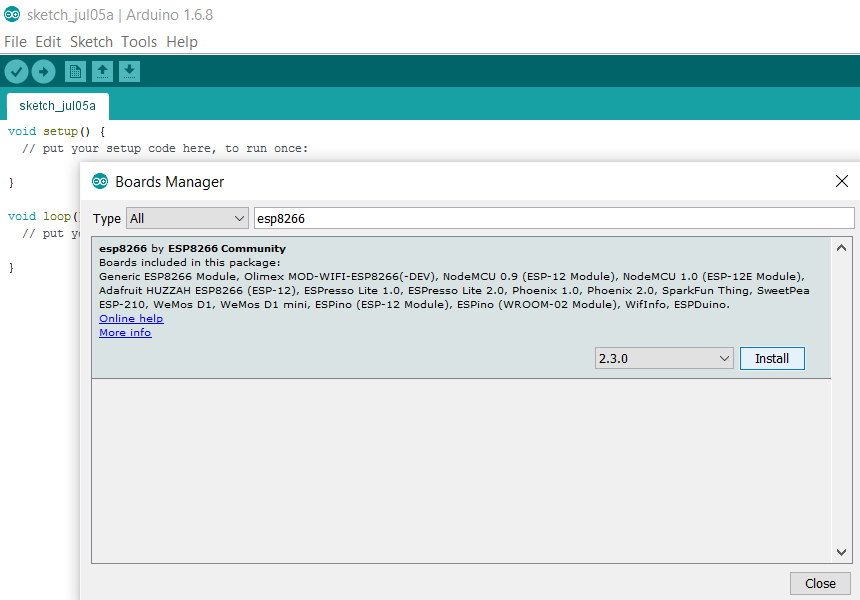The height and width of the screenshot is (600, 860).
Task: Close Boards Manager with the X icon
Action: [x=842, y=181]
